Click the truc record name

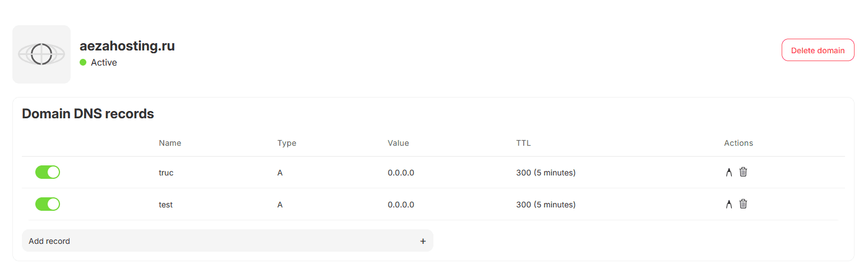166,173
